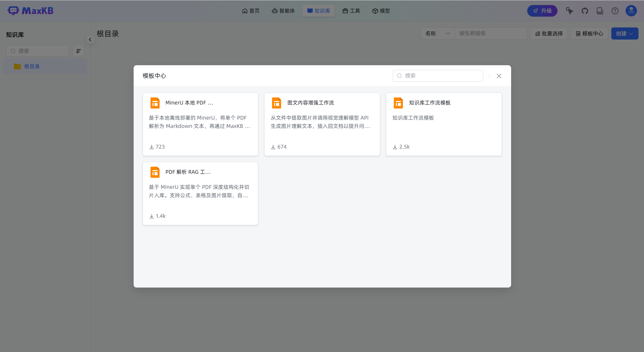
Task: Click the 知识库工作流模板 description text
Action: pos(413,118)
